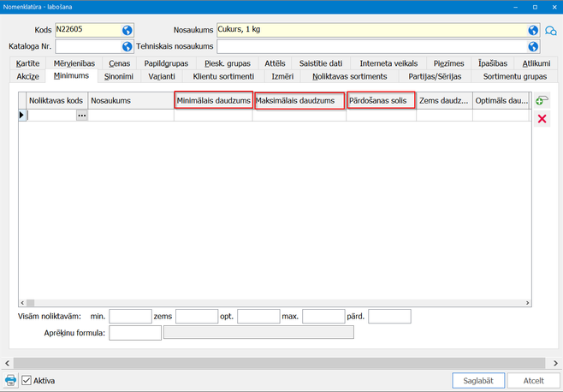Open the Interneta veikals tab
This screenshot has height=392, width=563.
pyautogui.click(x=388, y=63)
